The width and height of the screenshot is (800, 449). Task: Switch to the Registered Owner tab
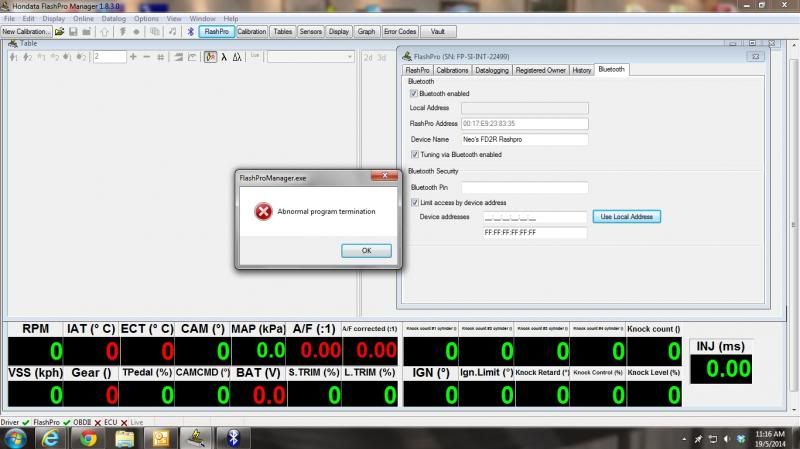pyautogui.click(x=540, y=70)
